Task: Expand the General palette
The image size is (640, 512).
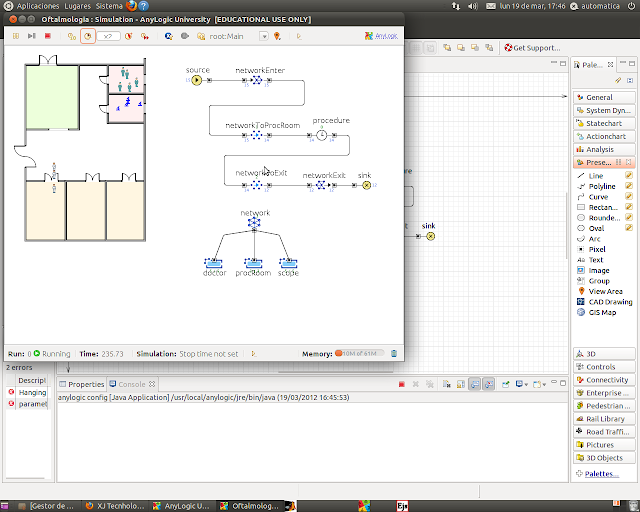Action: pyautogui.click(x=604, y=97)
